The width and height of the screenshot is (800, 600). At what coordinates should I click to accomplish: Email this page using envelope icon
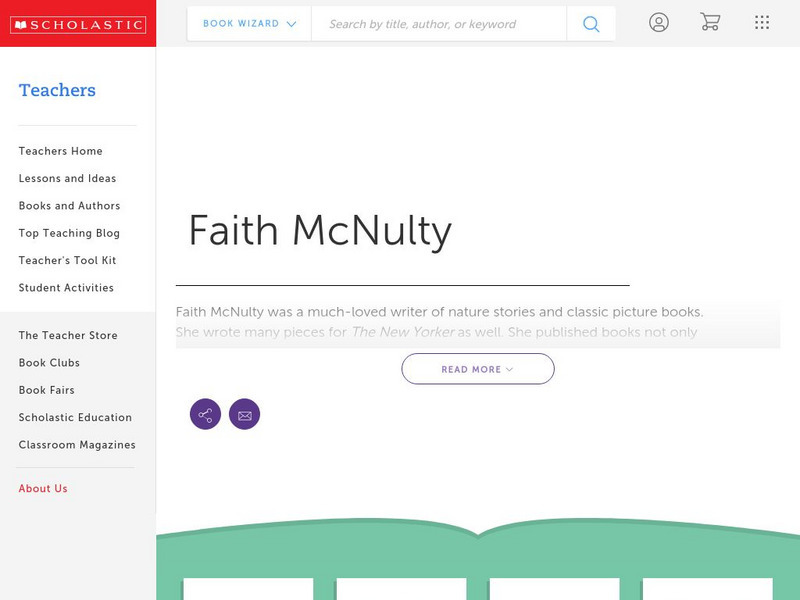pyautogui.click(x=245, y=413)
